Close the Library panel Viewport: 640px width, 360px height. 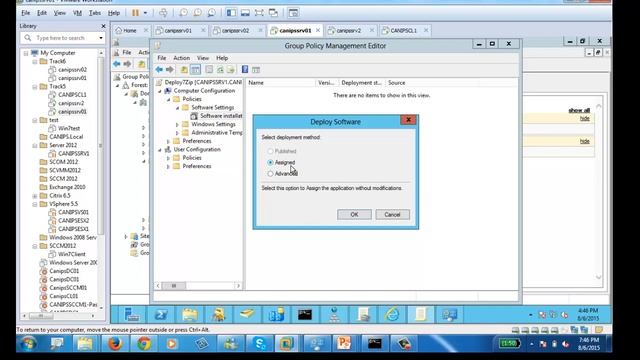tap(103, 26)
